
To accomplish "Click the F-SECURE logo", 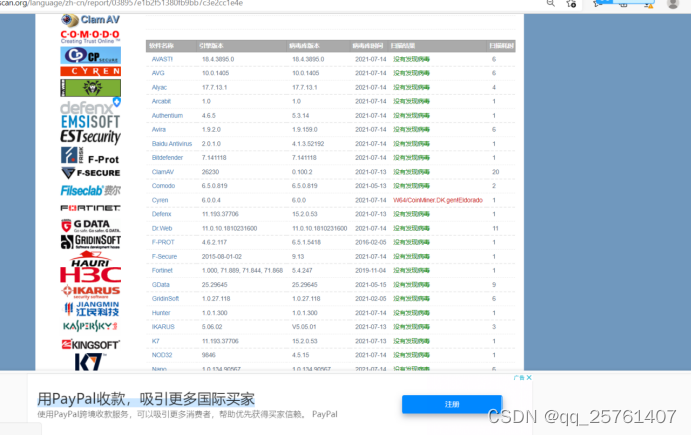I will point(90,173).
